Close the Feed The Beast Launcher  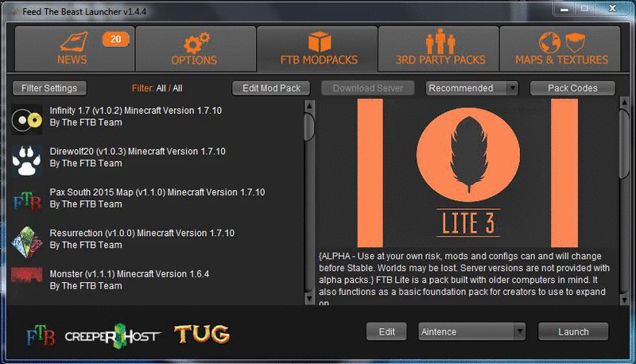(612, 9)
